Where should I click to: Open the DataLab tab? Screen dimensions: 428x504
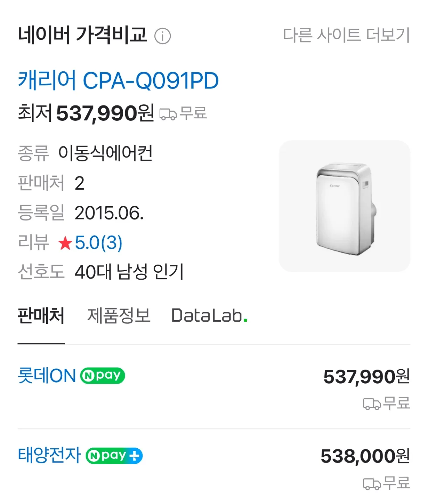pos(209,316)
